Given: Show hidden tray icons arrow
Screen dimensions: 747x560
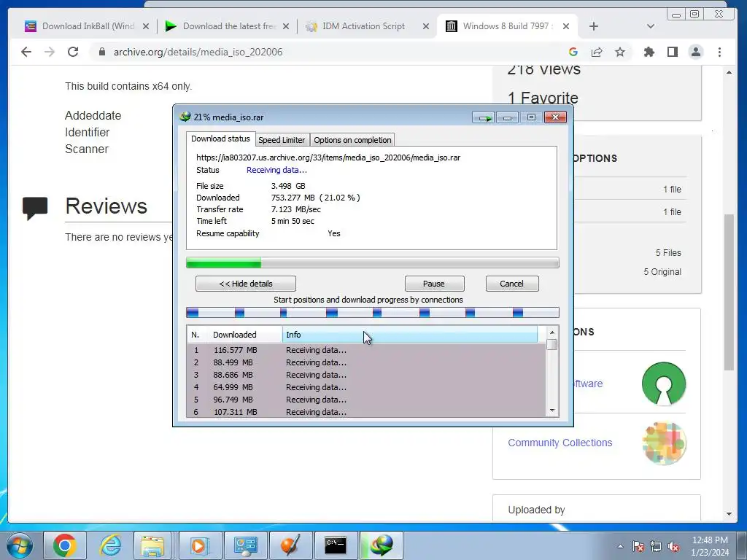Looking at the screenshot, I should (x=620, y=546).
